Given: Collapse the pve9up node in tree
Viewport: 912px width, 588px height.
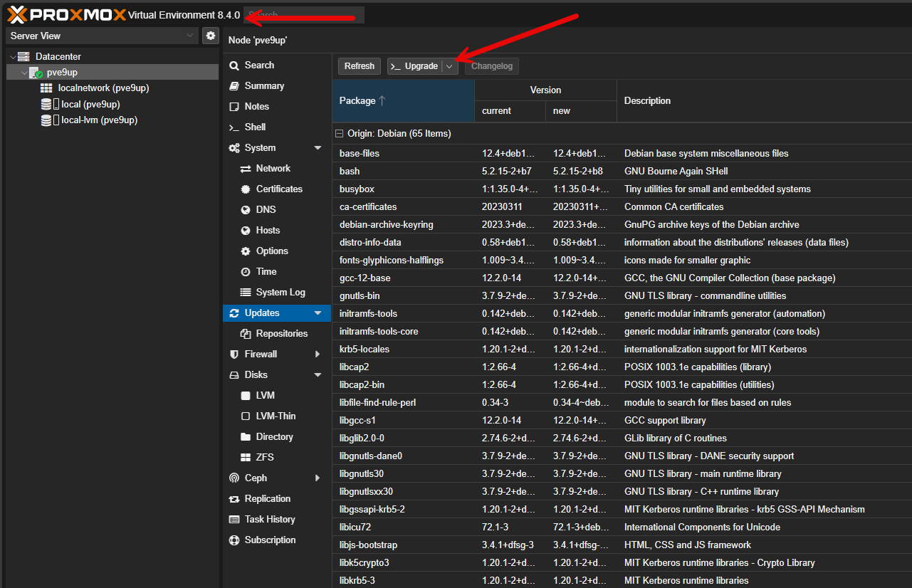Looking at the screenshot, I should tap(24, 73).
